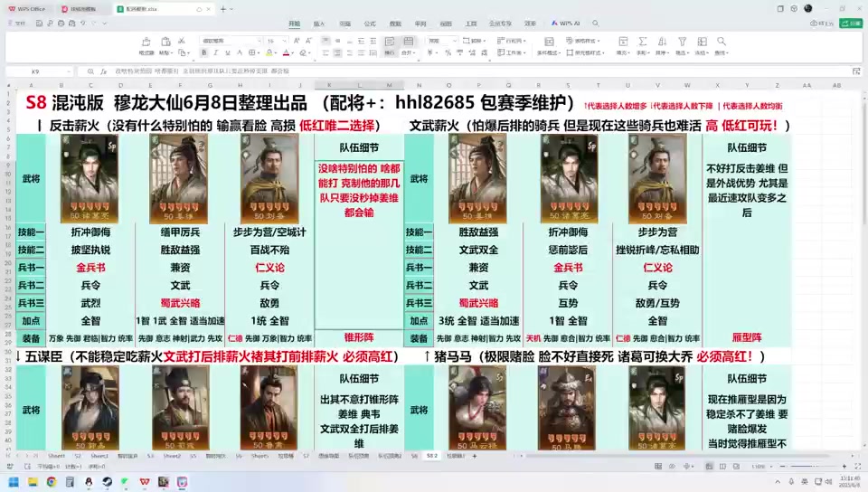Viewport: 868px width, 492px height.
Task: Select the column K header
Action: pos(329,85)
